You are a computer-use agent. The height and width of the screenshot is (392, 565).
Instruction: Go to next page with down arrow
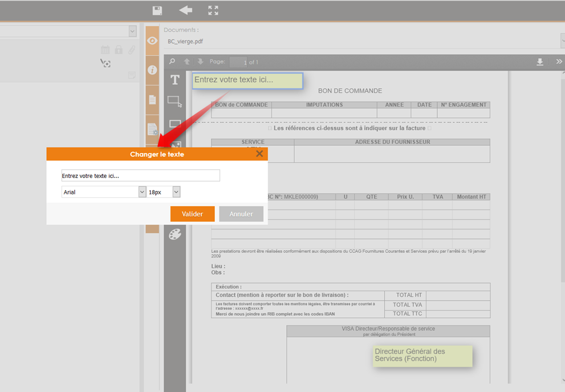click(200, 62)
